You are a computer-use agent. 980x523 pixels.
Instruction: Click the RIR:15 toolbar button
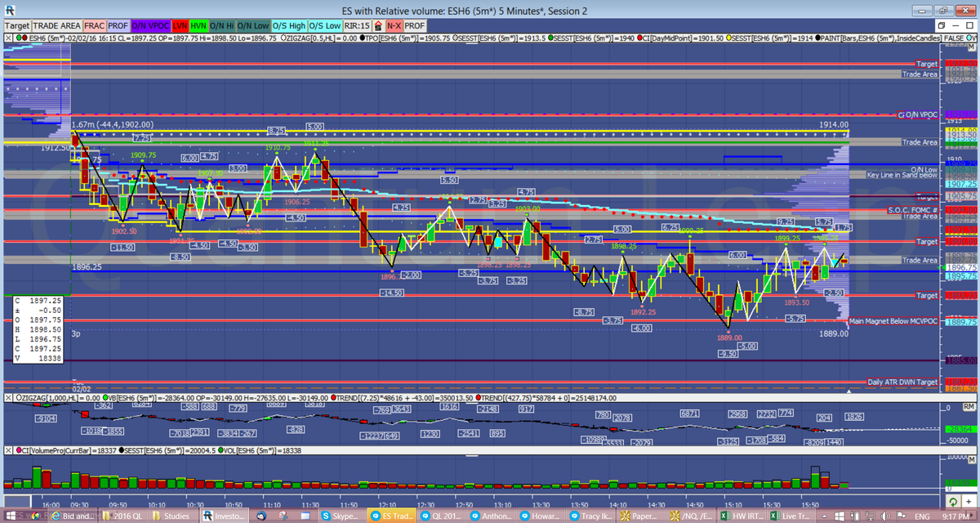pyautogui.click(x=357, y=26)
